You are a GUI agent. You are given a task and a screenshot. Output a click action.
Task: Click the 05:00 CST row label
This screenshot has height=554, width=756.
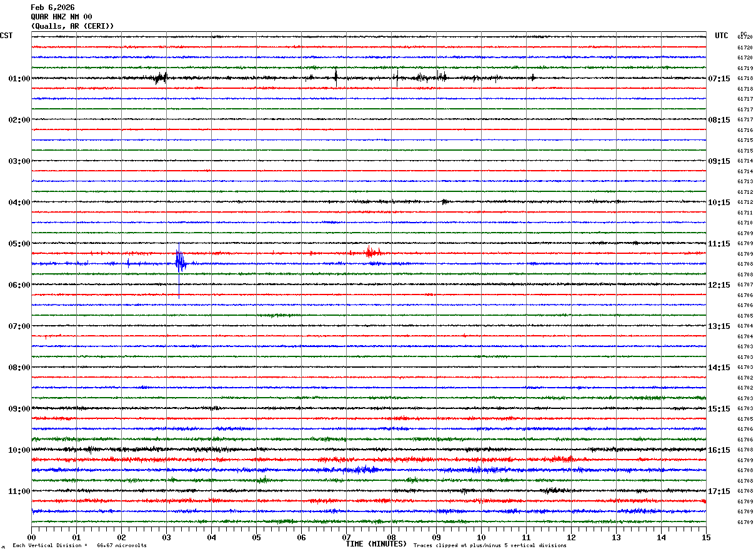coord(19,244)
